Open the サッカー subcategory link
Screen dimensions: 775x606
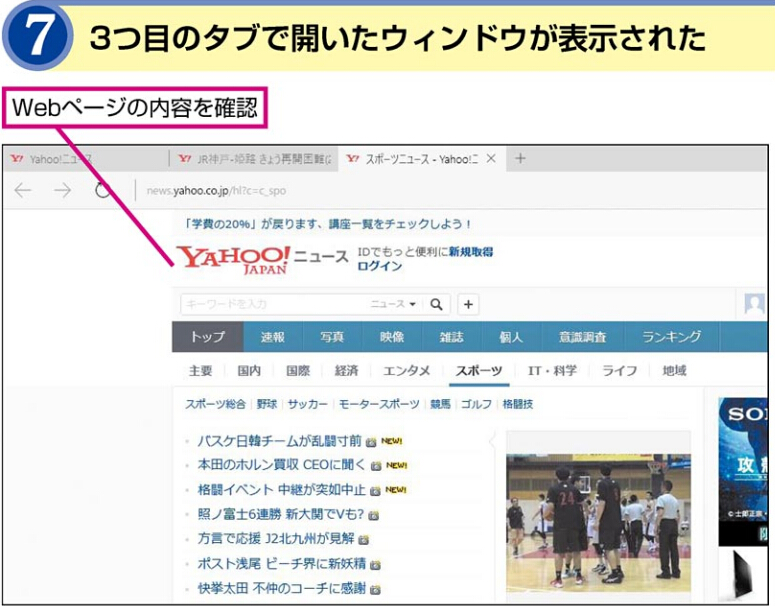pyautogui.click(x=307, y=404)
